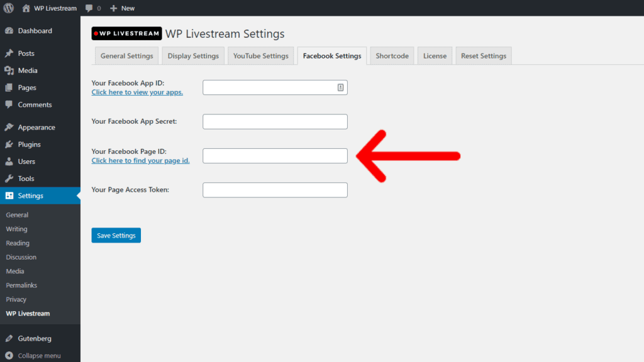Open Writing settings submenu item

16,229
